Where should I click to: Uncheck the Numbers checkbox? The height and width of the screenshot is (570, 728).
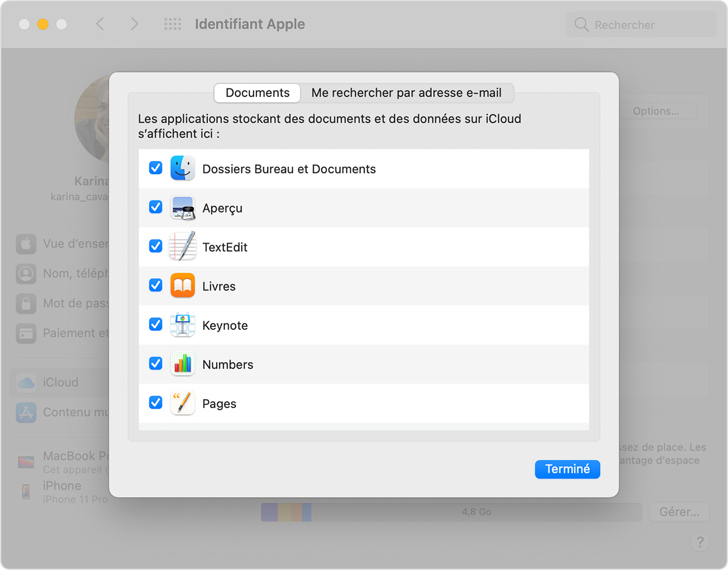click(x=156, y=364)
